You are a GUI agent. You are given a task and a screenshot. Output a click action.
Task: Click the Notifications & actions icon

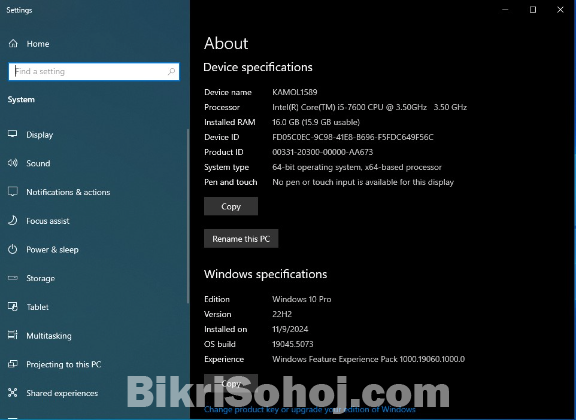coord(12,191)
